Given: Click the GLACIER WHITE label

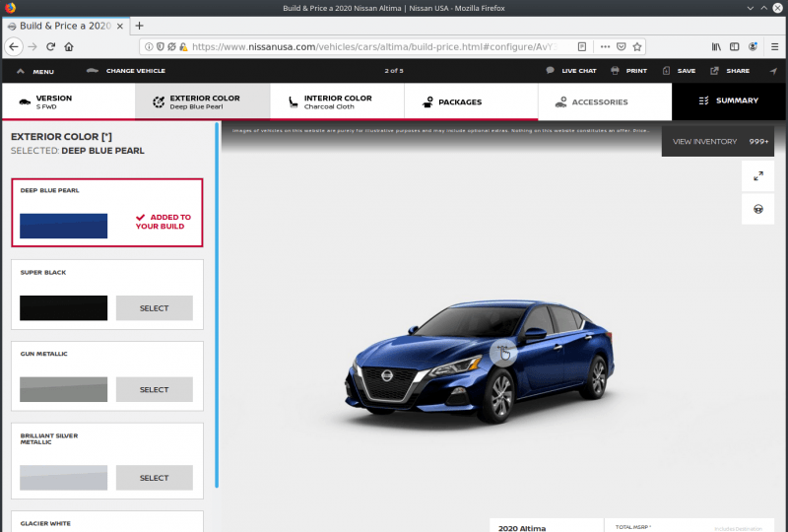Looking at the screenshot, I should (x=45, y=523).
